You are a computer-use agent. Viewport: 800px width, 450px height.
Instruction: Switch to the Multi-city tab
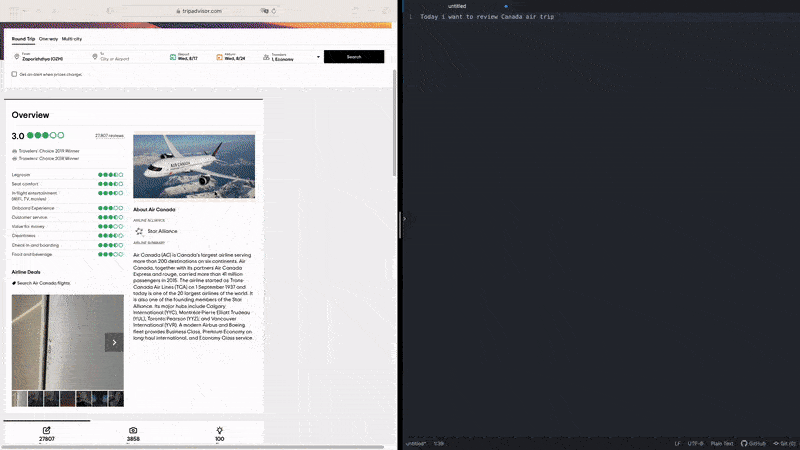pyautogui.click(x=72, y=39)
